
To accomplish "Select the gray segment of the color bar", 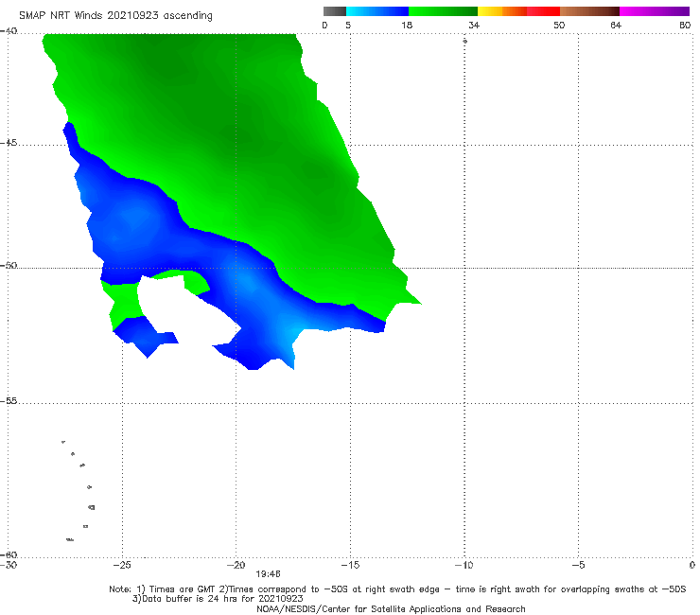I will [334, 11].
